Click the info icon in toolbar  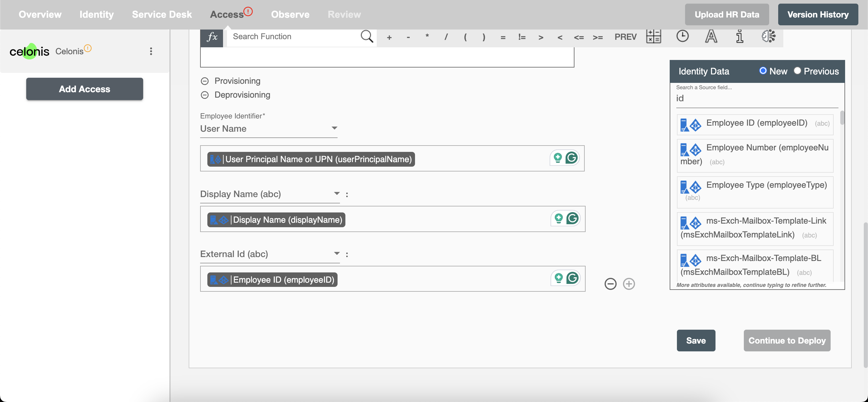tap(739, 36)
